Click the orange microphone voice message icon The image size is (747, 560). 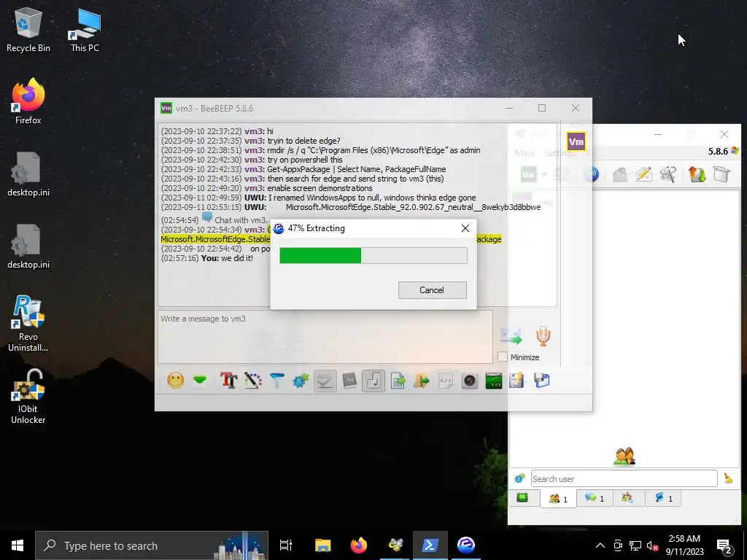click(x=543, y=335)
